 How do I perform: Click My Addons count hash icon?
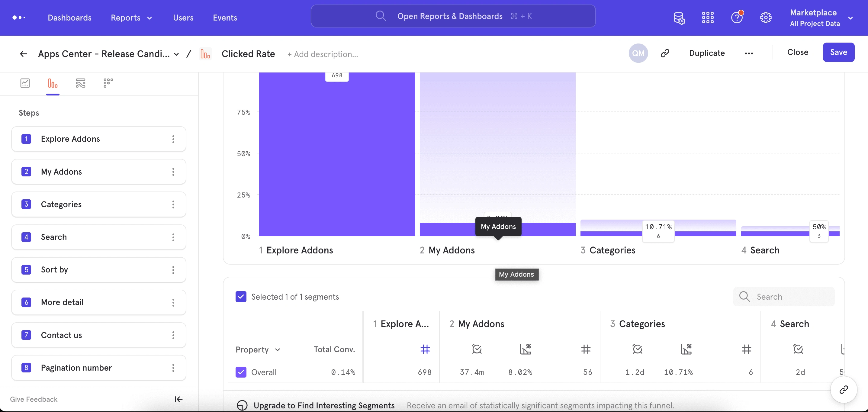click(586, 349)
